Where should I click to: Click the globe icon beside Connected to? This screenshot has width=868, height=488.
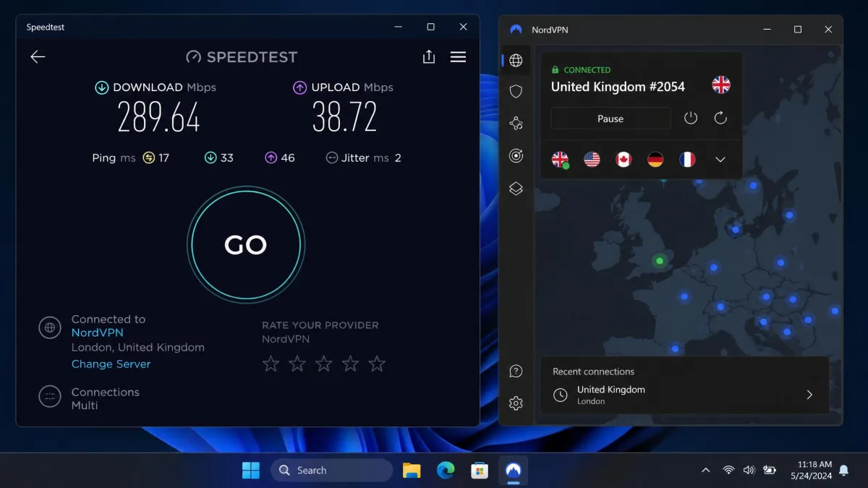(x=50, y=328)
